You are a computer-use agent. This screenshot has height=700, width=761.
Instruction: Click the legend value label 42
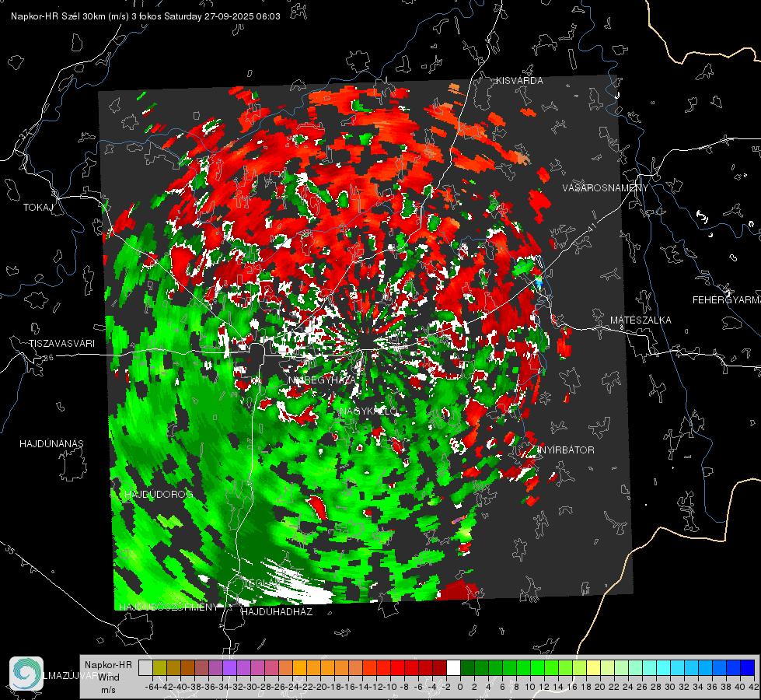(753, 687)
